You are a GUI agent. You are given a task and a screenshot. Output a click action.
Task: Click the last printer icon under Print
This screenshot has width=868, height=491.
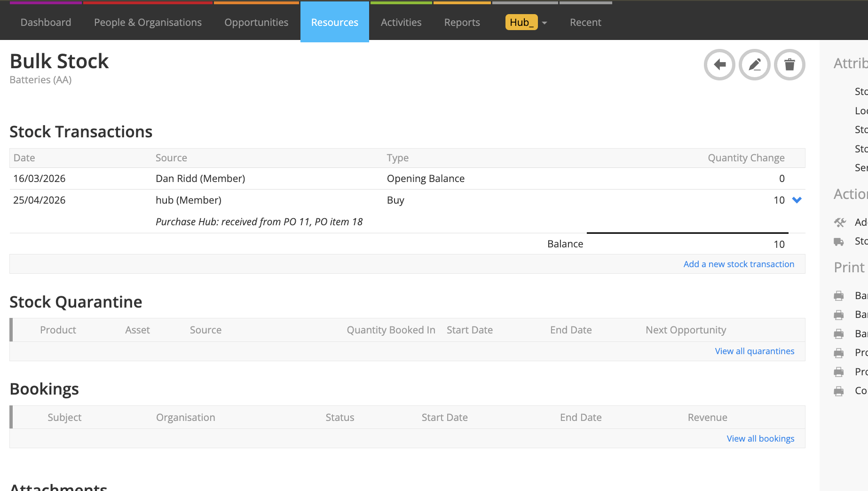[839, 391]
